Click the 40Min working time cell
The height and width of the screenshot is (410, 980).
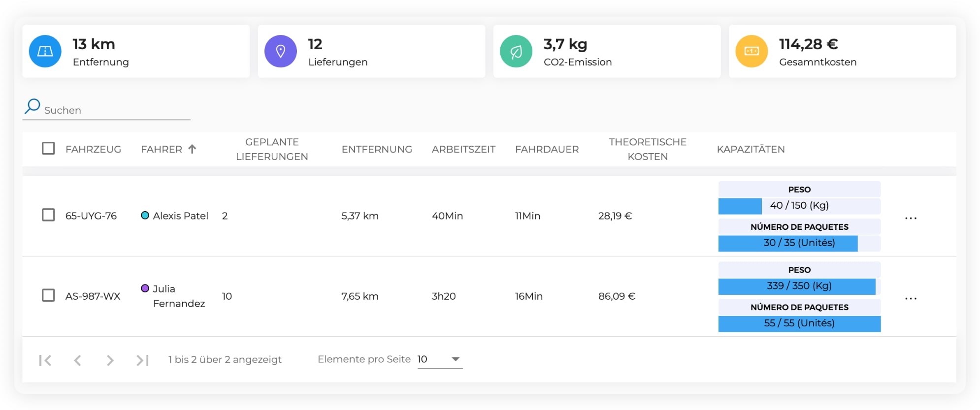tap(447, 216)
